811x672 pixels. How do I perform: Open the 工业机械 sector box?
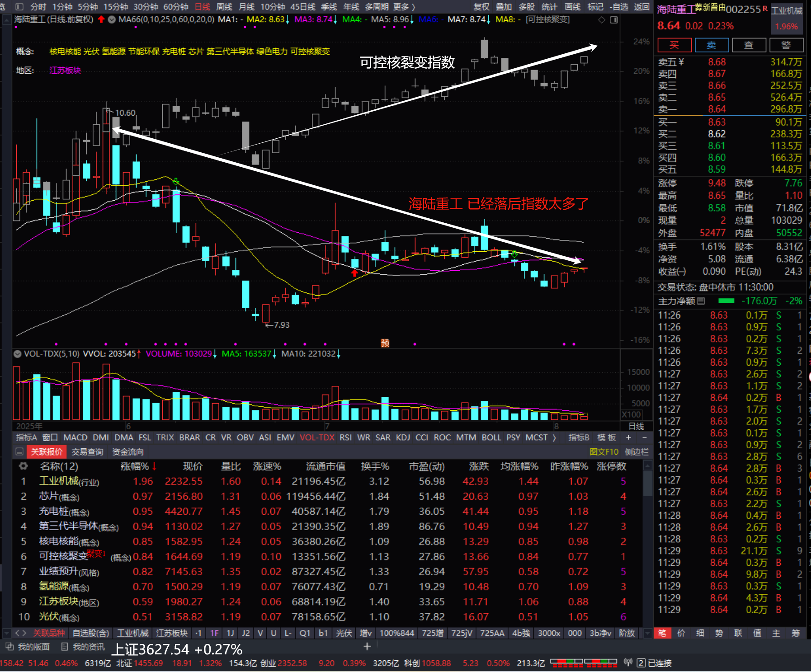(x=787, y=18)
